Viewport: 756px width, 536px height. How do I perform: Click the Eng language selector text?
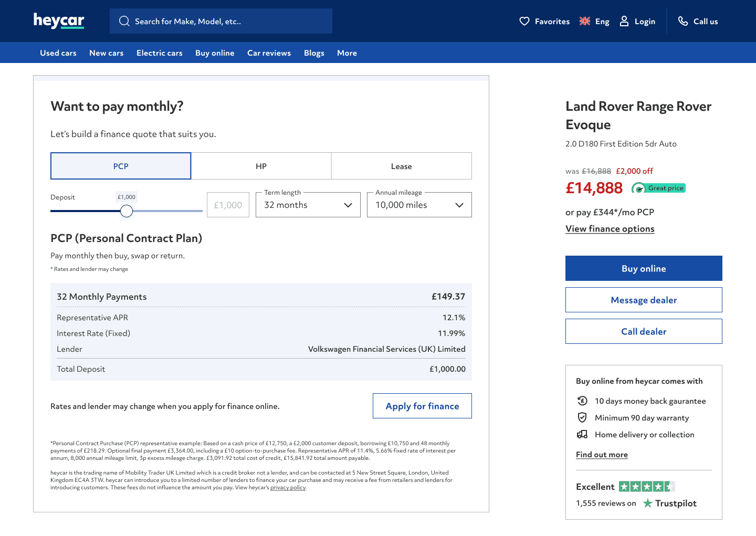tap(602, 22)
